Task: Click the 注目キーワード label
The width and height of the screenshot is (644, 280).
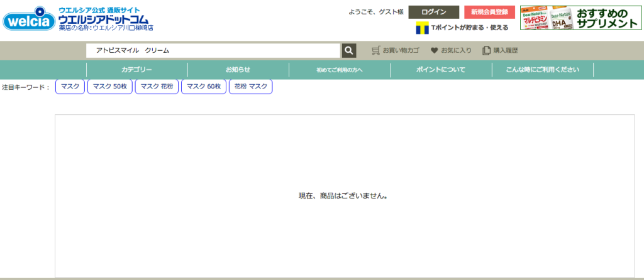Action: pyautogui.click(x=26, y=87)
